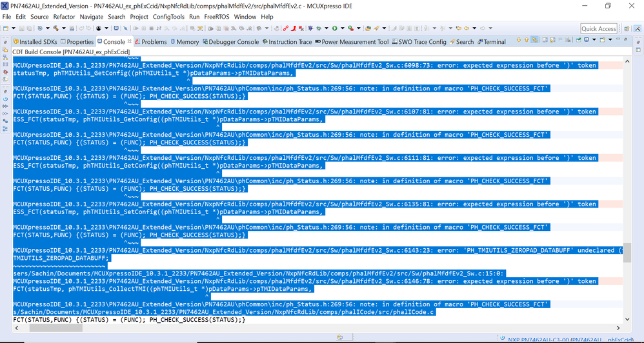Expand the Run configurations dropdown arrow
Viewport: 644px width, 343px height.
pyautogui.click(x=343, y=28)
